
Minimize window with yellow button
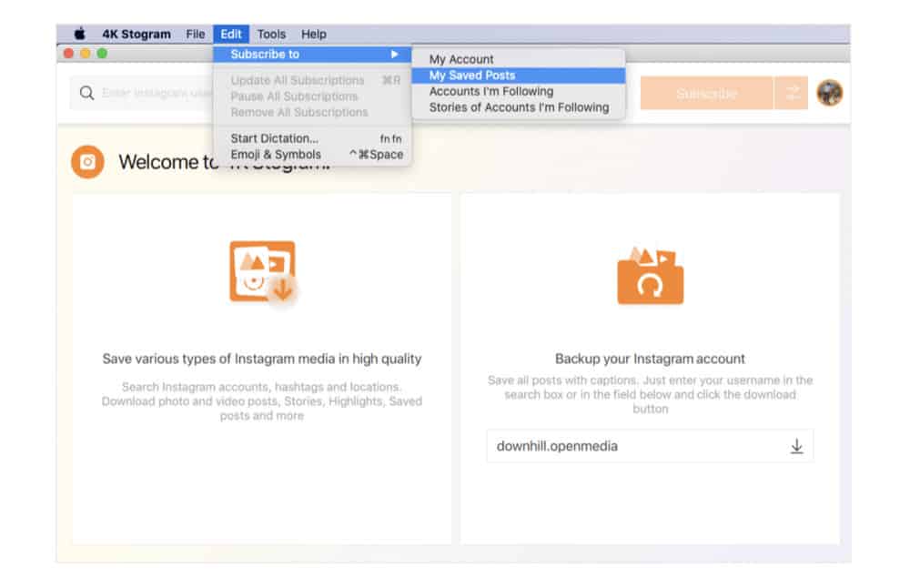[86, 54]
